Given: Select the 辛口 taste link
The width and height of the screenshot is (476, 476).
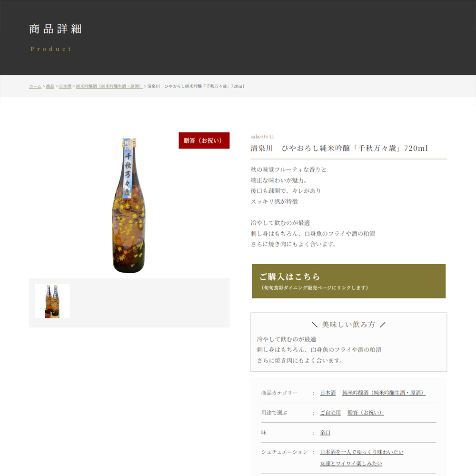Looking at the screenshot, I should pyautogui.click(x=325, y=433).
